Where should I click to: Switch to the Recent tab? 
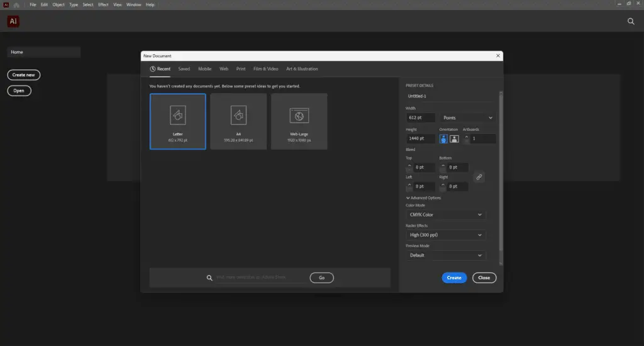[x=160, y=69]
